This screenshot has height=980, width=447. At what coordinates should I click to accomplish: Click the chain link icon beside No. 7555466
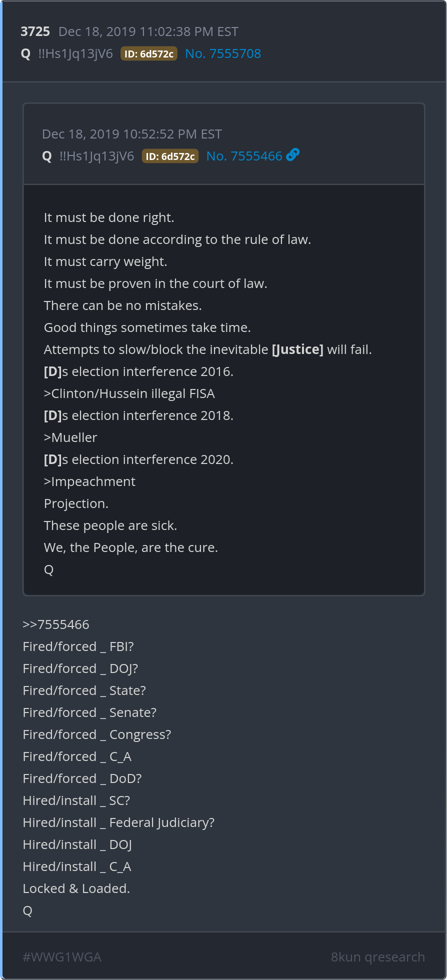[293, 155]
